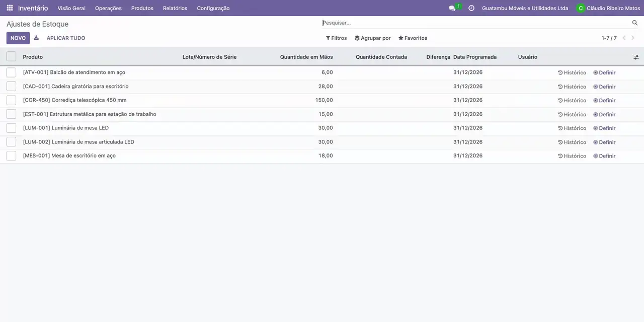Click quantity 6,00 for Balcão de atendimento
The height and width of the screenshot is (322, 644).
point(327,72)
